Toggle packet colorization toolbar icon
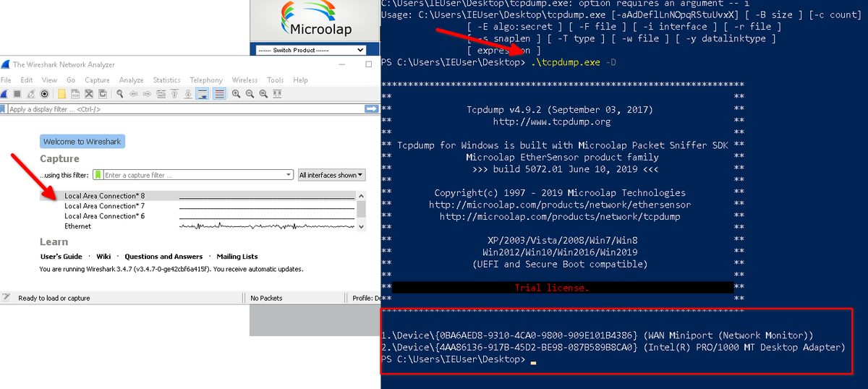868x389 pixels. 219,94
